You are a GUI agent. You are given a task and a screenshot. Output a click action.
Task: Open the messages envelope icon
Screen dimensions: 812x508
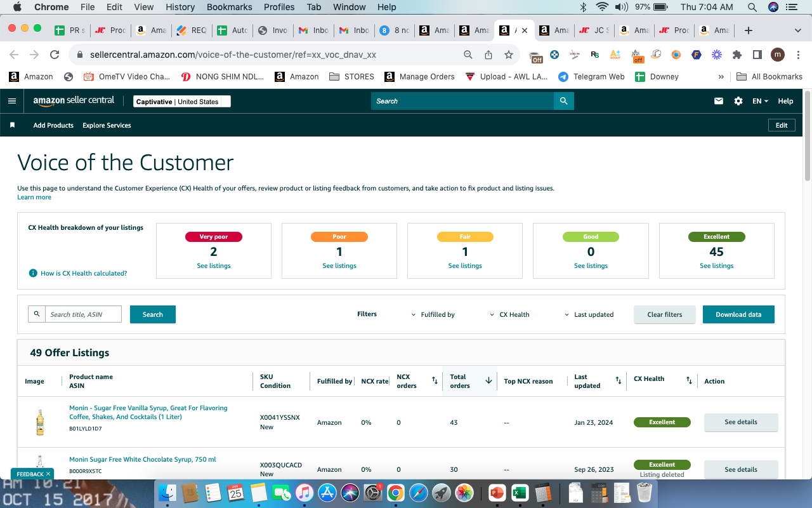click(719, 101)
